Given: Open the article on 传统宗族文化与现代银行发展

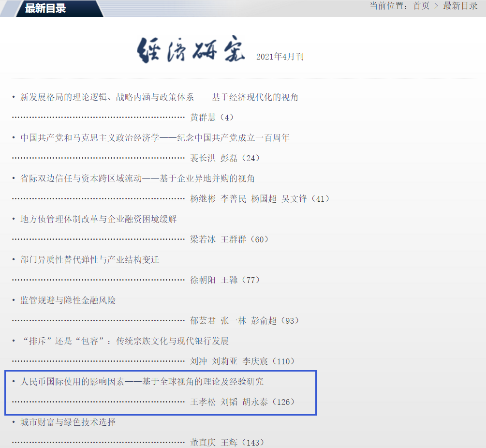Looking at the screenshot, I should (124, 341).
